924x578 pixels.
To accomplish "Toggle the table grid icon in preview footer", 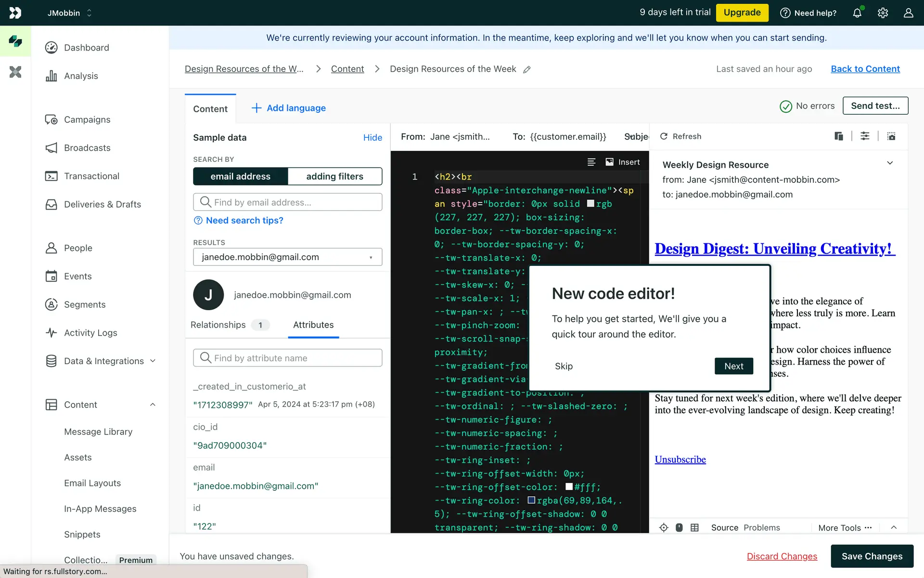I will (694, 527).
